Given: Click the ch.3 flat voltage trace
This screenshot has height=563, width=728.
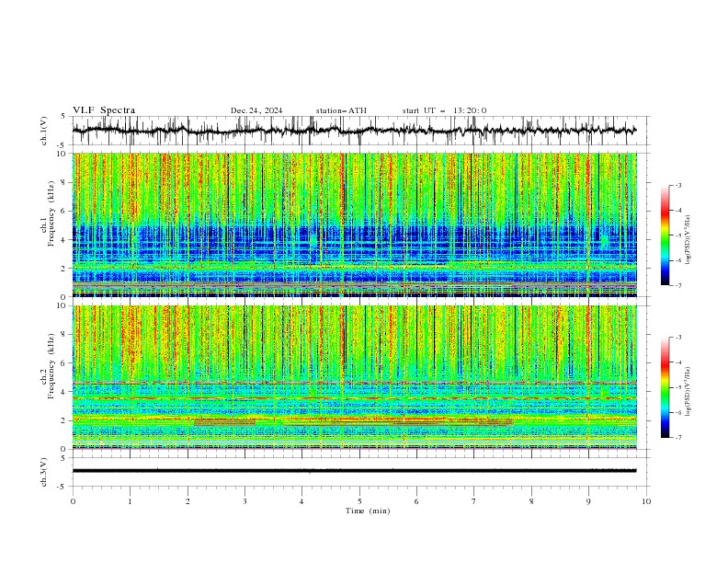Looking at the screenshot, I should pos(354,471).
